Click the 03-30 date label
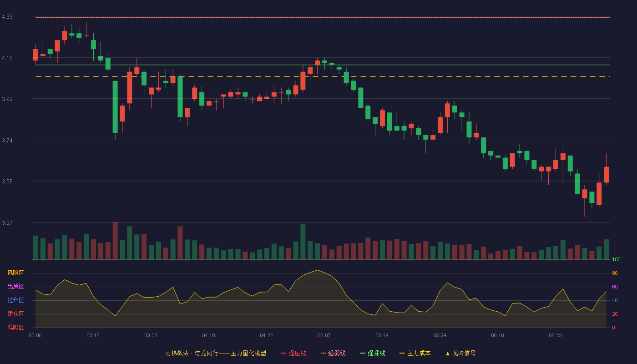Viewport: 637px width, 364px height. (x=151, y=335)
